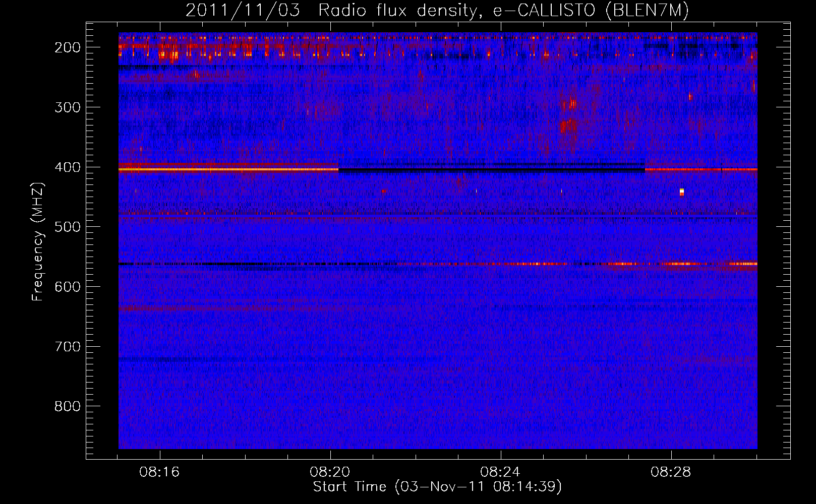
Task: Click the 'e-CALLISTO (BLEN7M)' title text
Action: pyautogui.click(x=591, y=11)
